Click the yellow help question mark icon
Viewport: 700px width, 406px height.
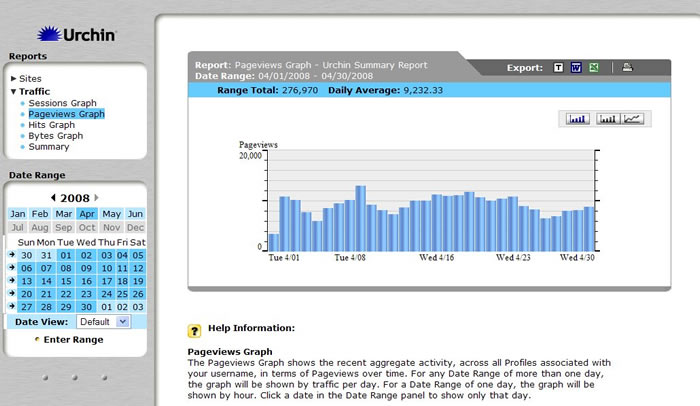tap(194, 331)
